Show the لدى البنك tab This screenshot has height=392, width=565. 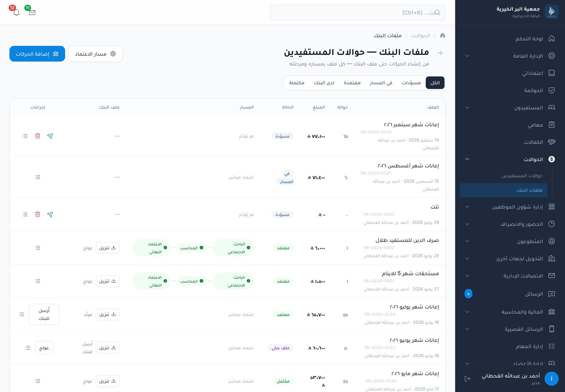324,83
